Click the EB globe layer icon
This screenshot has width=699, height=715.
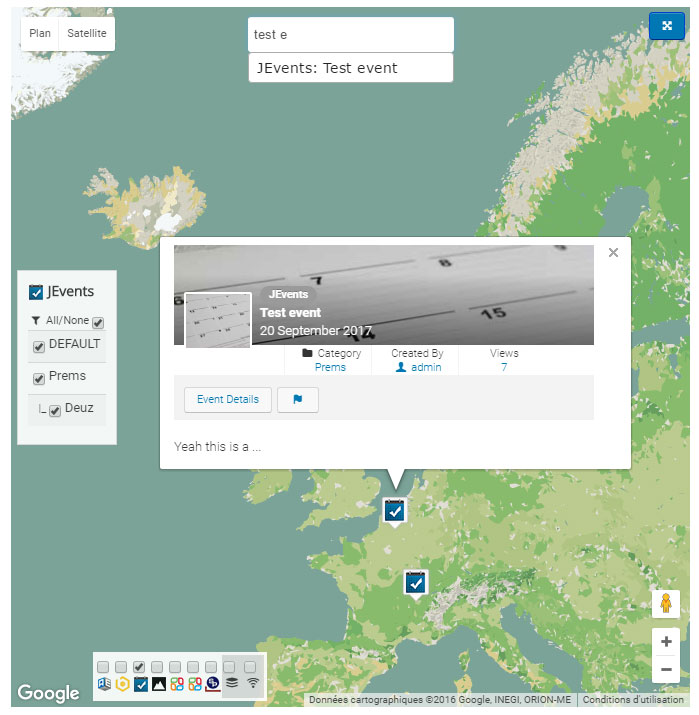(212, 684)
